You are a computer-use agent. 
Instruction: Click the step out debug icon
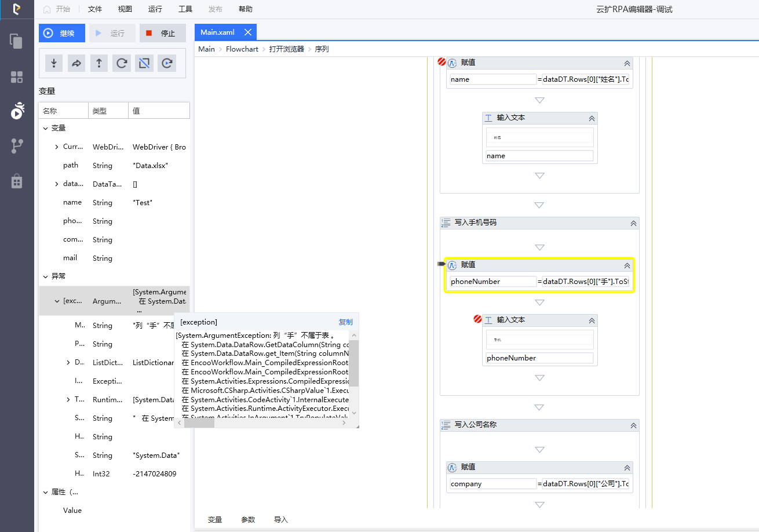(x=99, y=63)
